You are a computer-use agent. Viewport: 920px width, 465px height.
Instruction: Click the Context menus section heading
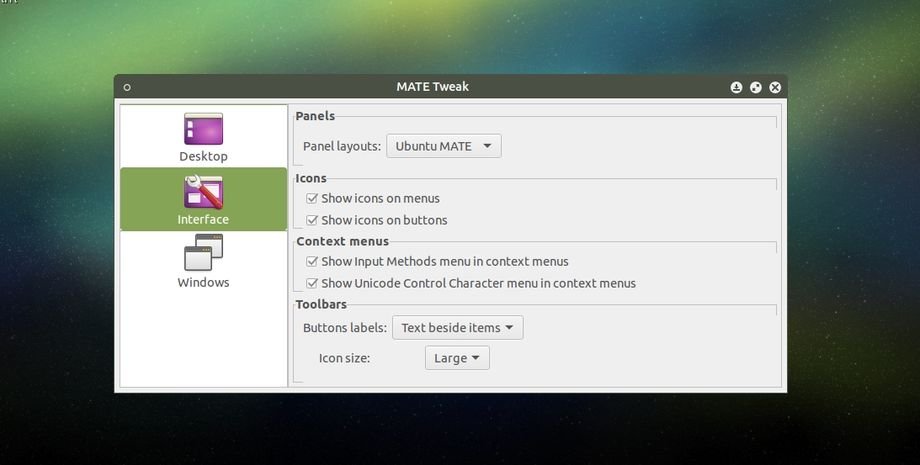342,241
